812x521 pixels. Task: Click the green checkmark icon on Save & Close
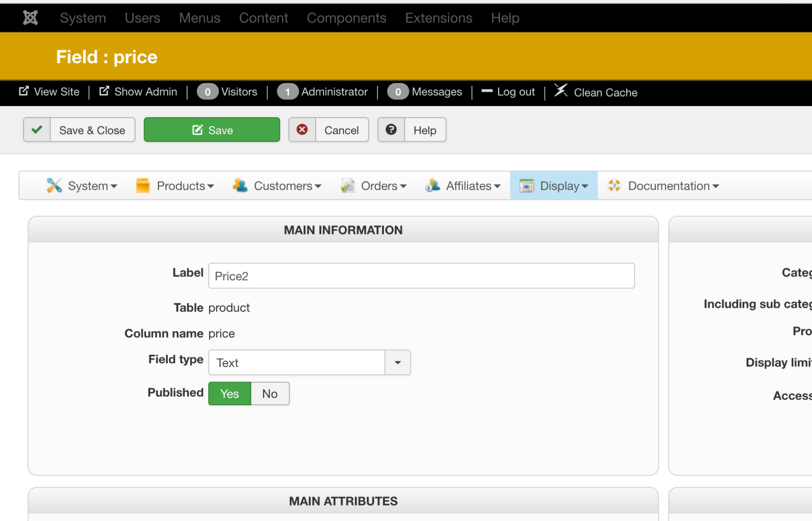tap(37, 130)
